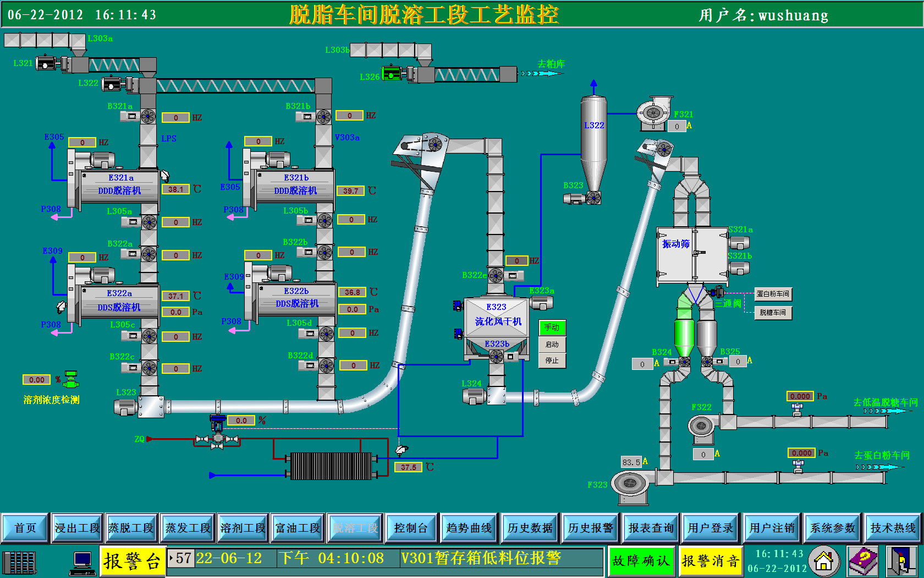View 历史报警 alarm history

click(591, 528)
